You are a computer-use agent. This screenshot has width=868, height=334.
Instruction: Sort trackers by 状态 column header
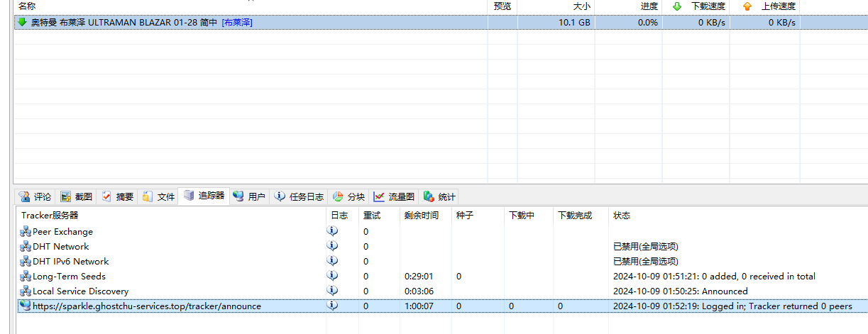[x=621, y=216]
